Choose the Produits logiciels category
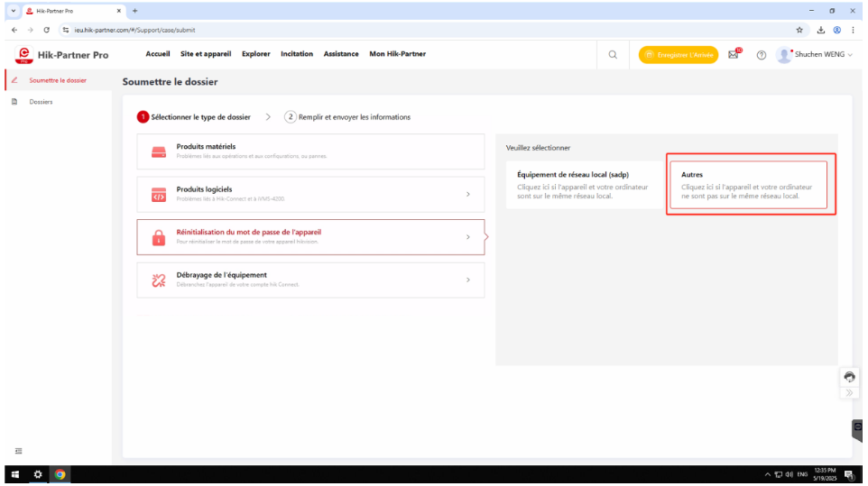The image size is (868, 486). point(310,195)
